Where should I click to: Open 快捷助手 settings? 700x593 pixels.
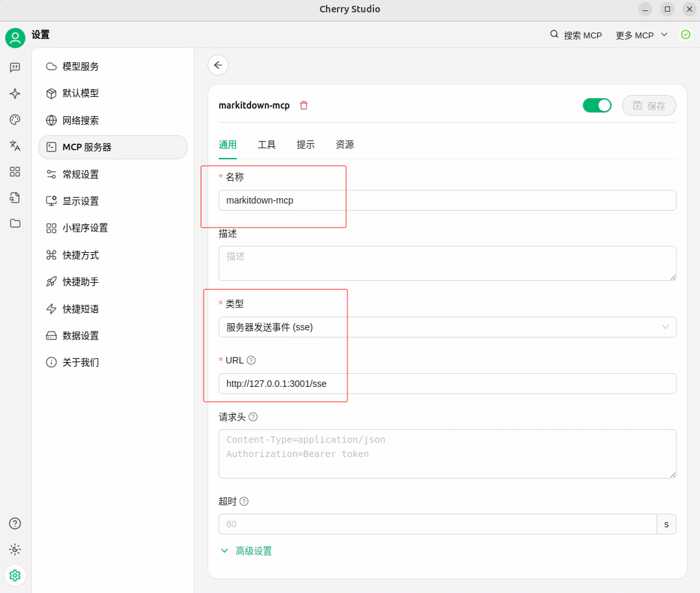pos(113,282)
